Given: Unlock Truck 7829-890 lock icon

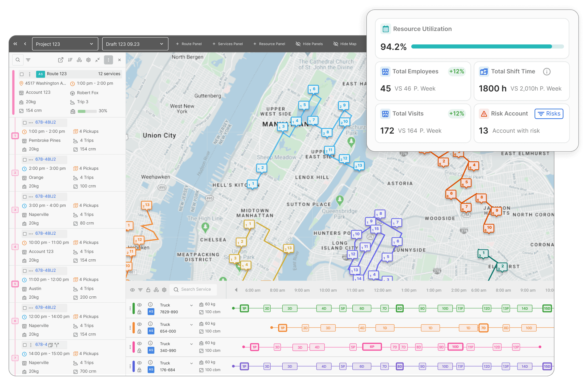Looking at the screenshot, I should tap(139, 312).
